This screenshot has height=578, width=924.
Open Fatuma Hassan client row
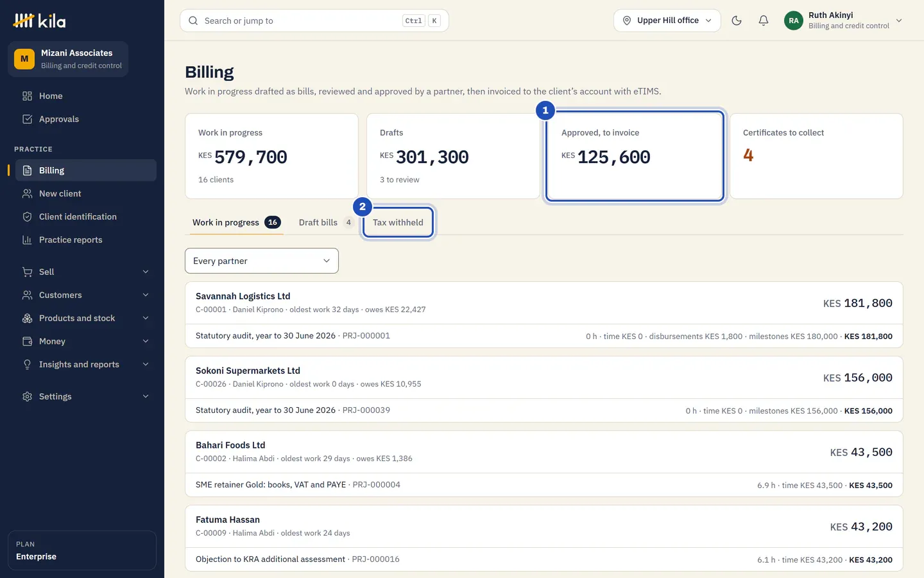(x=544, y=526)
